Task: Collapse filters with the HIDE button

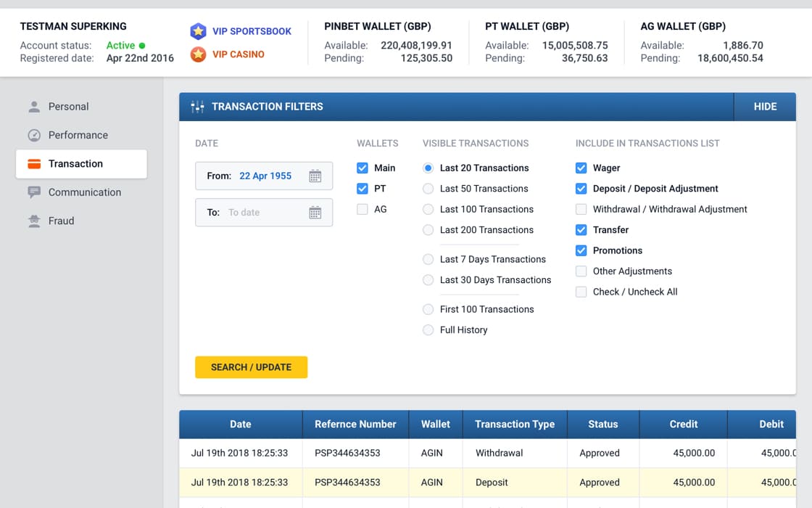Action: click(765, 107)
